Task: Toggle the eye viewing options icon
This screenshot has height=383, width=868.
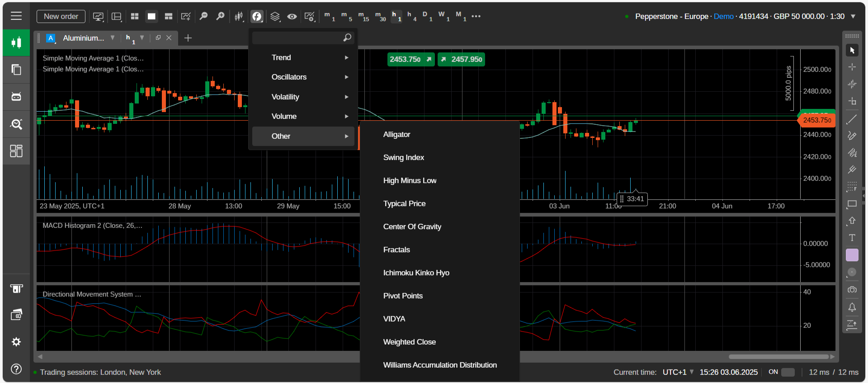Action: click(x=292, y=17)
